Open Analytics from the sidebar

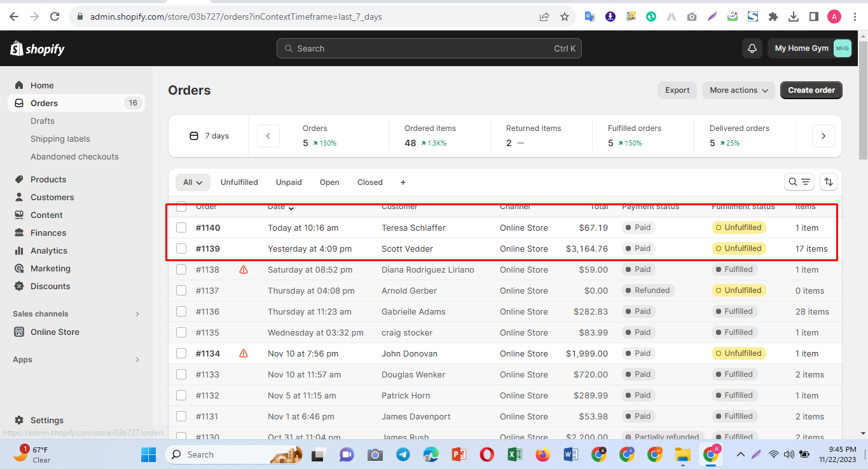point(48,250)
